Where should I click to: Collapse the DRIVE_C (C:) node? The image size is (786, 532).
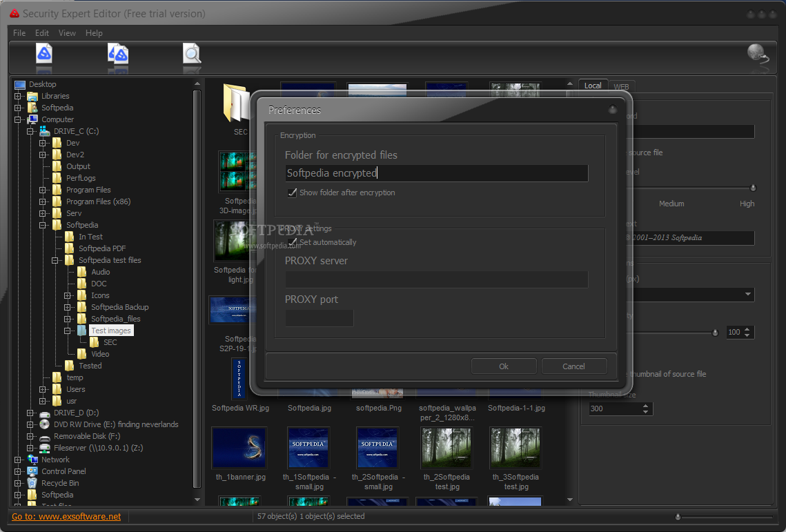[x=30, y=131]
